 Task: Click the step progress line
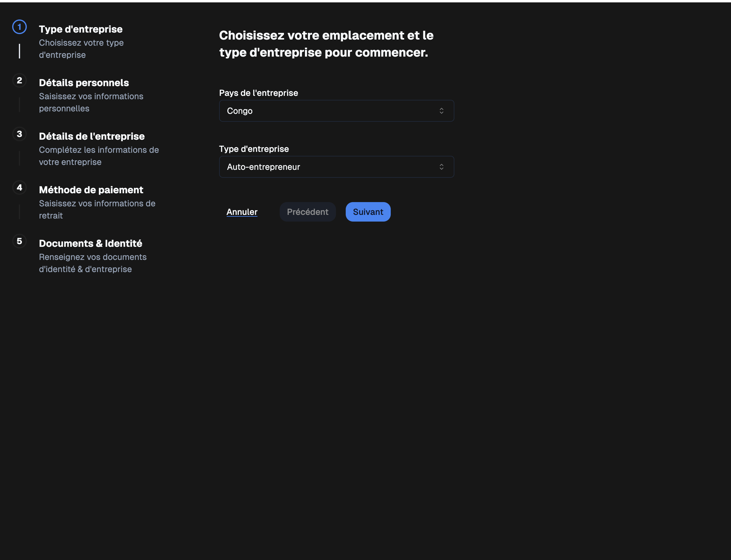pyautogui.click(x=20, y=50)
